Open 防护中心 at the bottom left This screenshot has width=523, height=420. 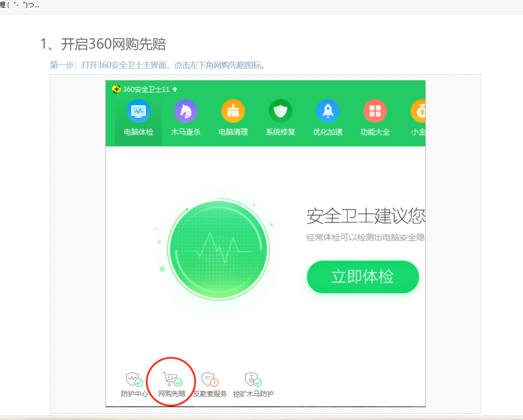132,382
